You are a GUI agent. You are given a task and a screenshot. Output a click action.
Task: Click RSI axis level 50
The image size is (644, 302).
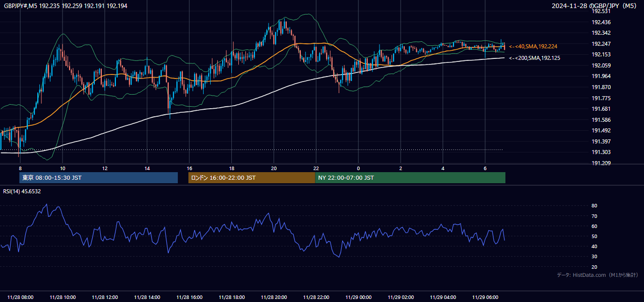pyautogui.click(x=594, y=236)
